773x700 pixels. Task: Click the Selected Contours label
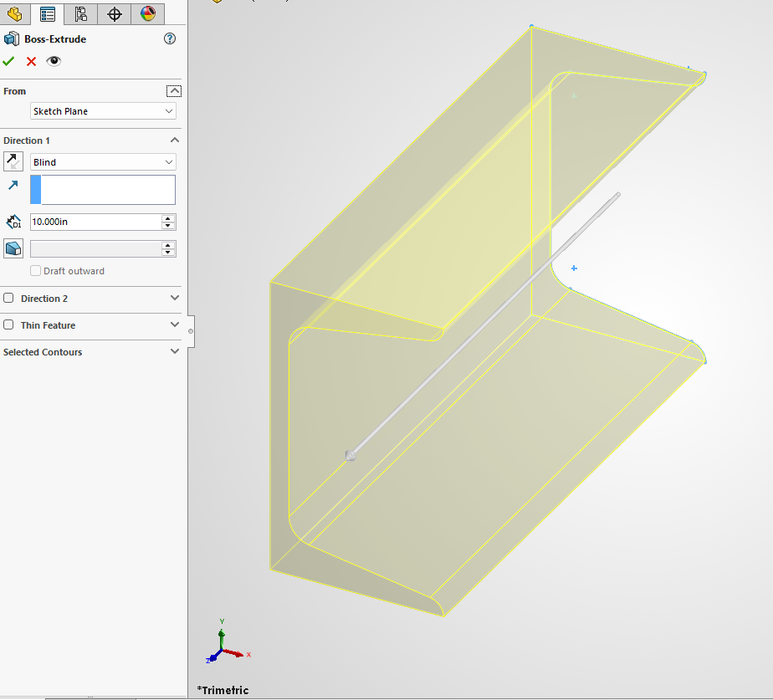(x=43, y=352)
